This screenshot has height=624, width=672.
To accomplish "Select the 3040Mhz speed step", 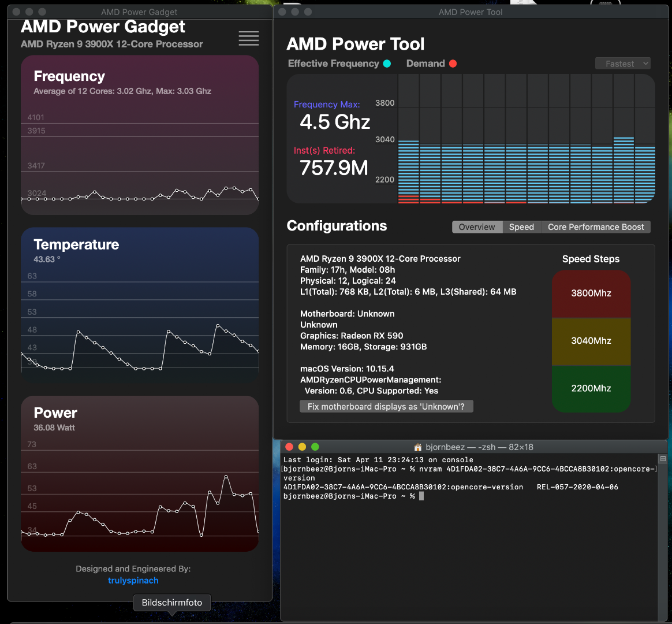I will click(x=591, y=341).
